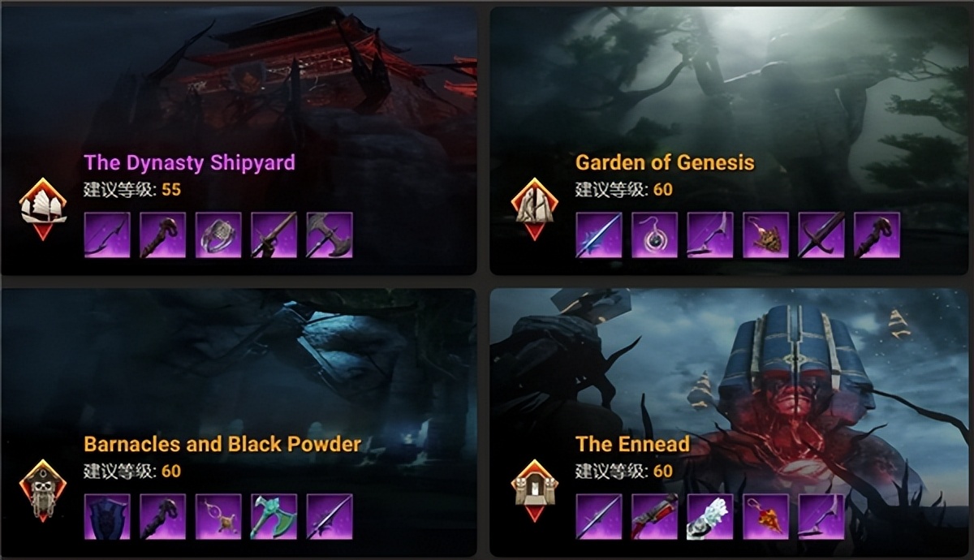This screenshot has height=560, width=974.
Task: Click the pirate skull emblem beside Barnacles and Black Powder
Action: click(43, 490)
